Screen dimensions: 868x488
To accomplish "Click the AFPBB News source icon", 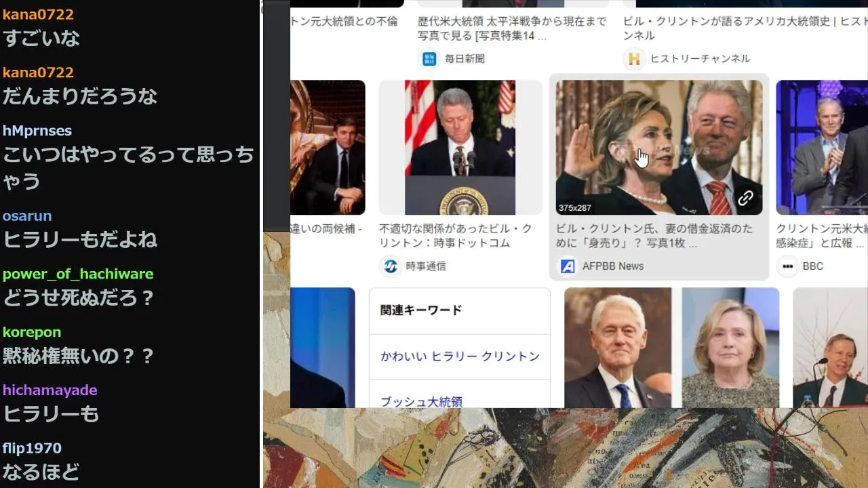I will pyautogui.click(x=568, y=266).
